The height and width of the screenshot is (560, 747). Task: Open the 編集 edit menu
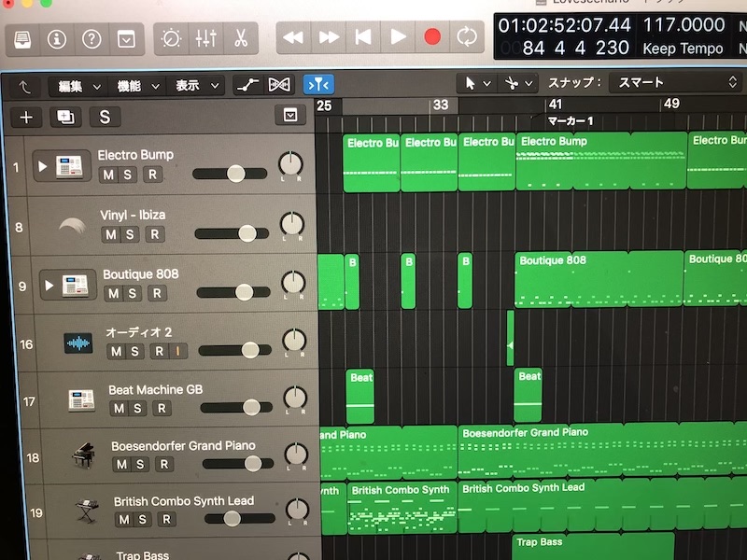tap(78, 86)
